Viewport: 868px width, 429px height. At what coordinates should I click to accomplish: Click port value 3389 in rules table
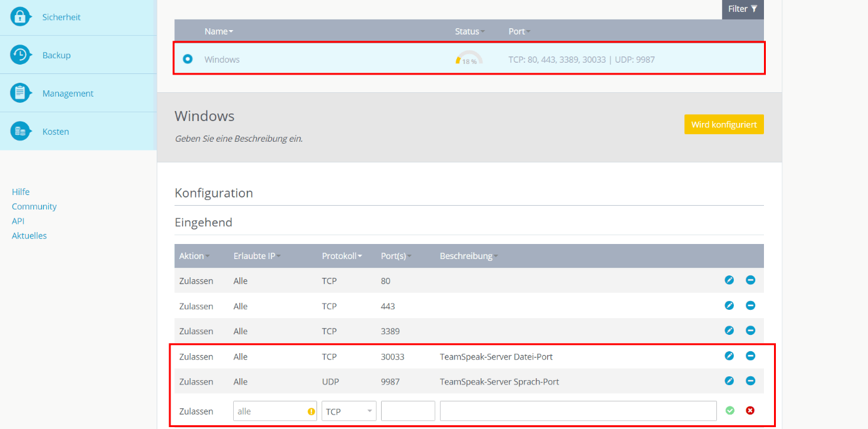390,331
